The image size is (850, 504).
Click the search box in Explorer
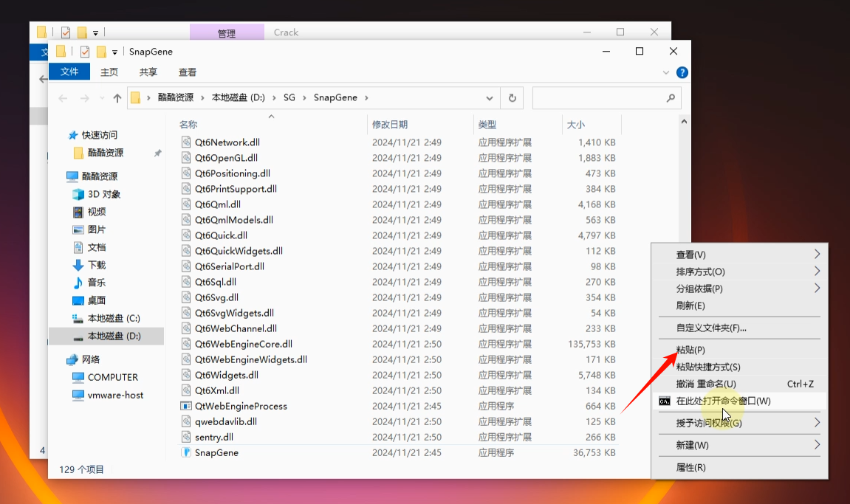pos(598,98)
